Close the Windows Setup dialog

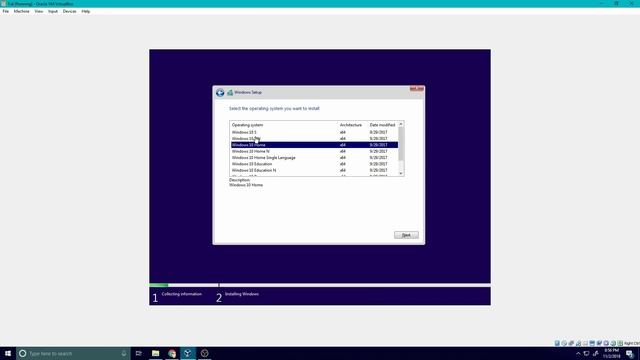coord(417,89)
